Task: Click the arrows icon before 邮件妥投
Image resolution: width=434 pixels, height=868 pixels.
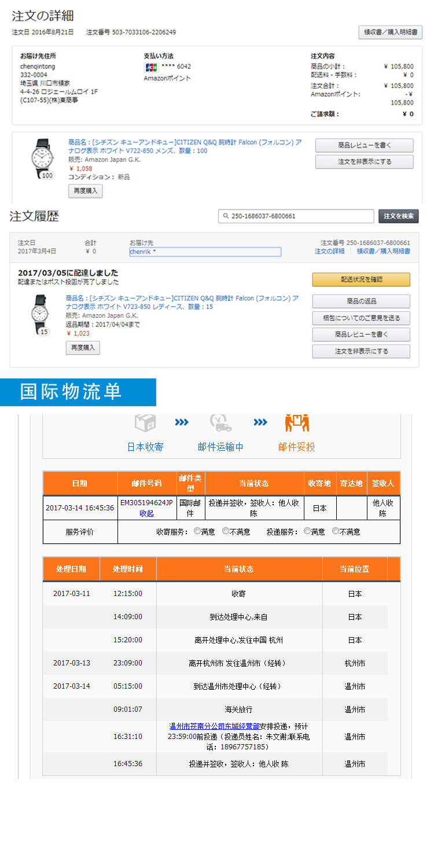Action: point(260,422)
